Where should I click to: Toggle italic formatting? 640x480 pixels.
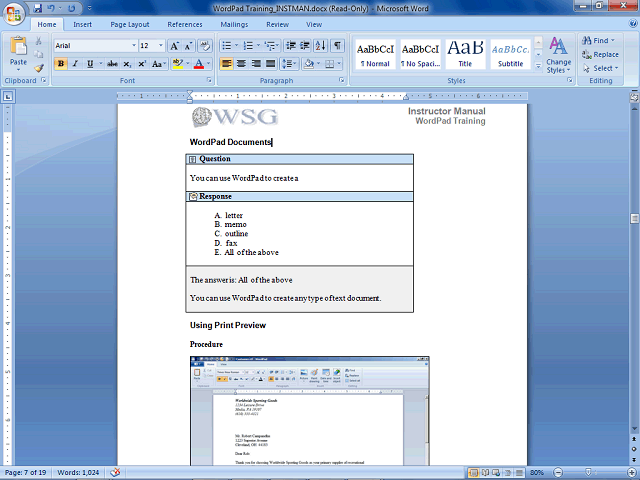click(75, 64)
